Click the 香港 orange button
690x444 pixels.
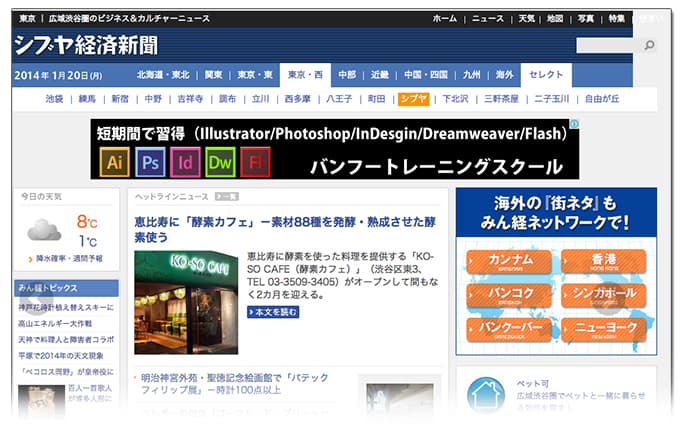604,261
